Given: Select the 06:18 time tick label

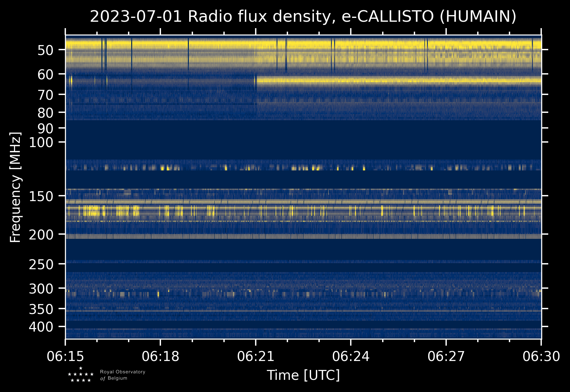Looking at the screenshot, I should click(x=160, y=356).
